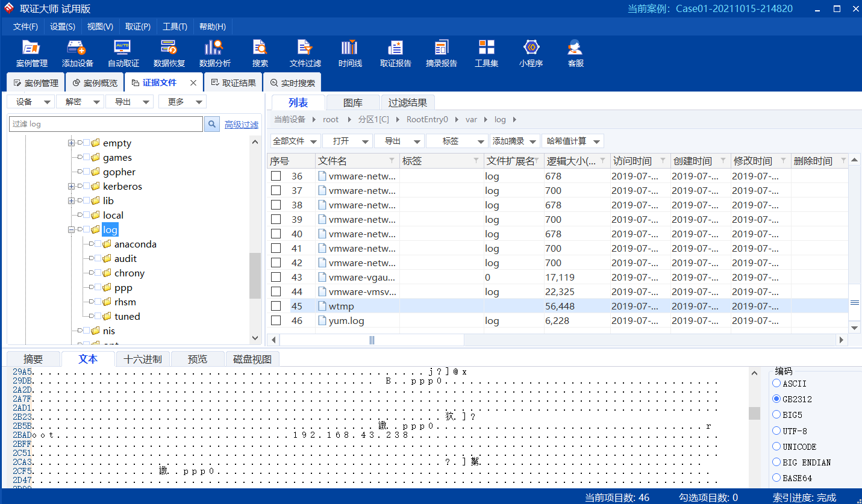Select ASCII encoding radio button
Viewport: 862px width, 504px height.
(x=776, y=384)
